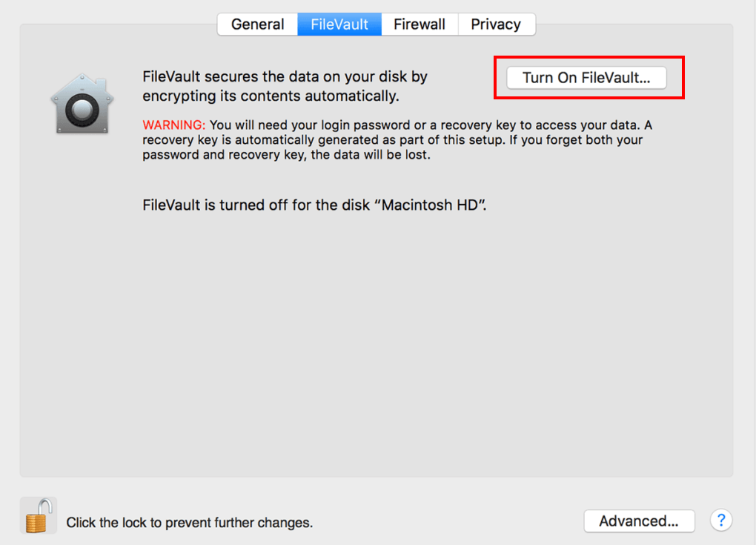Viewport: 756px width, 545px height.
Task: Select the FileVault tab
Action: pyautogui.click(x=339, y=24)
